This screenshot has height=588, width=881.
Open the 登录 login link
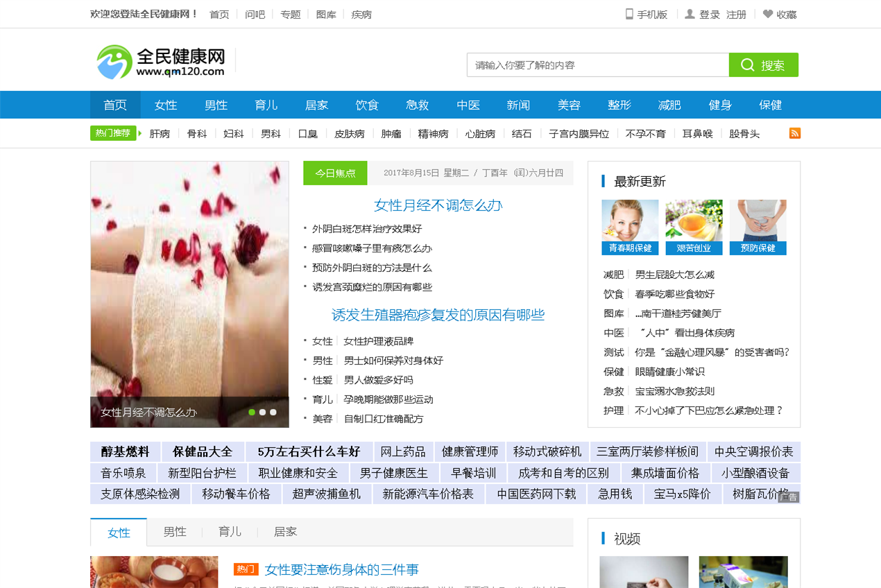[x=710, y=15]
